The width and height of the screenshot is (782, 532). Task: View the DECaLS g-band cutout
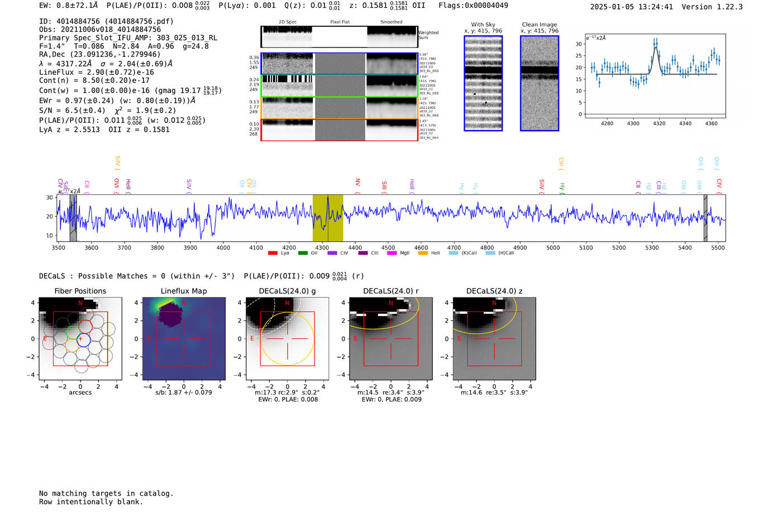click(288, 338)
